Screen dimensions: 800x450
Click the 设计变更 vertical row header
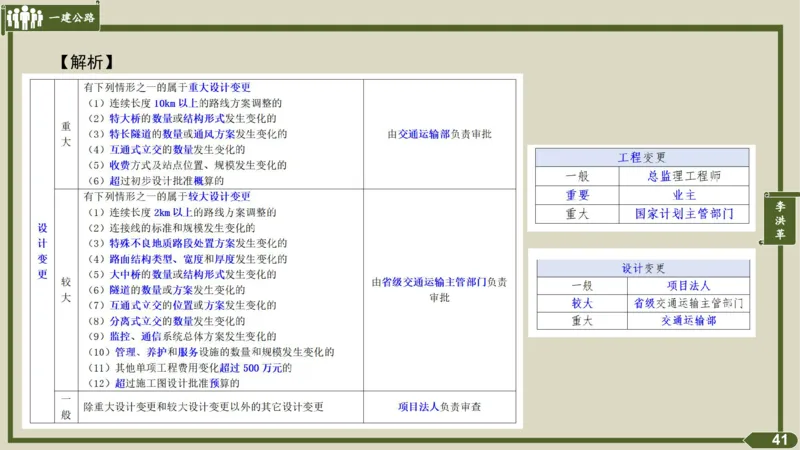coord(42,251)
